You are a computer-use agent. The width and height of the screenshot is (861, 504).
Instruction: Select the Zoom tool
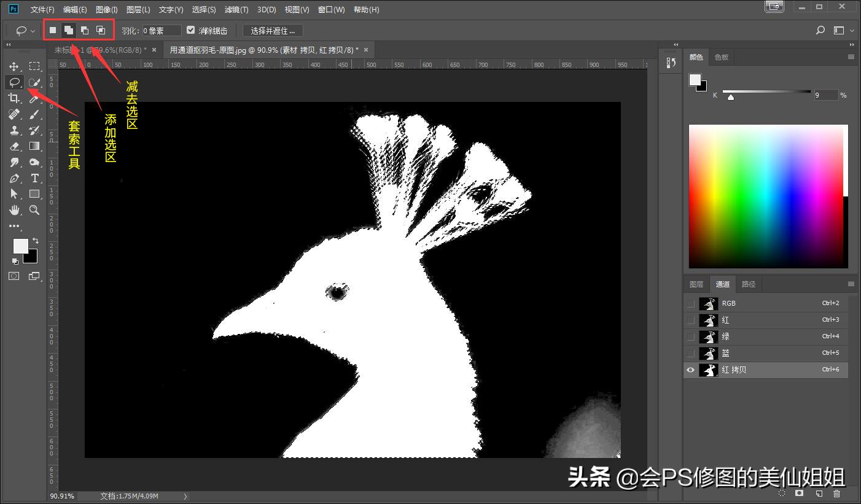click(35, 210)
